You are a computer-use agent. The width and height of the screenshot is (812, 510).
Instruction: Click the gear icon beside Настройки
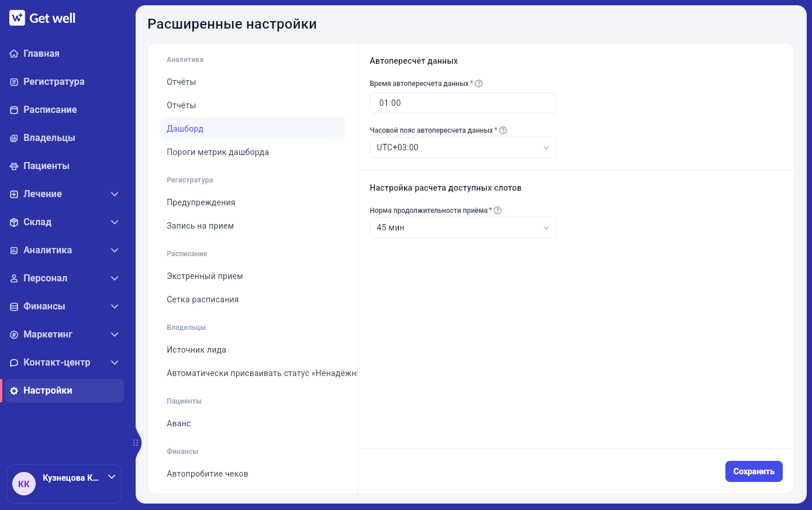[14, 391]
